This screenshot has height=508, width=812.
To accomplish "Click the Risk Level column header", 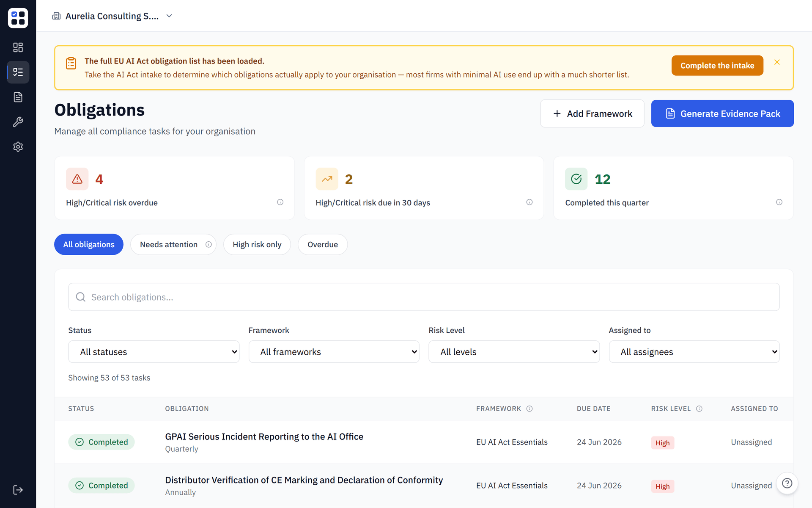I will click(x=671, y=409).
